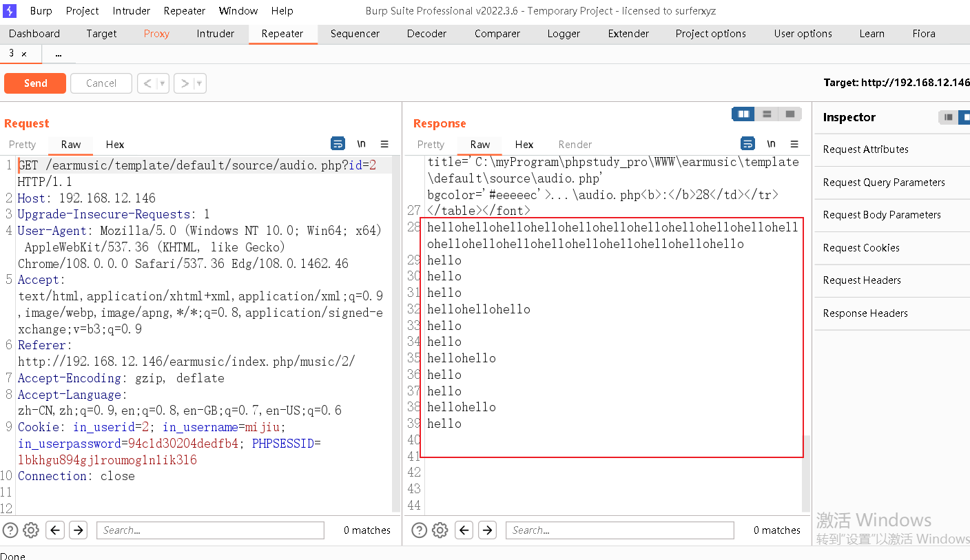Screen dimensions: 970x560
Task: Toggle non-printable characters in Response panel
Action: [771, 144]
